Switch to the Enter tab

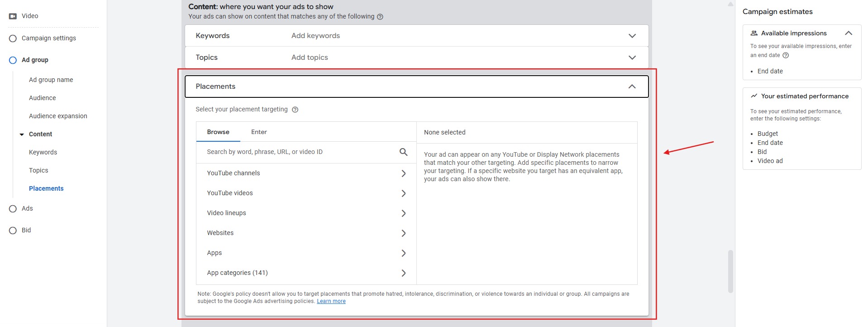pos(259,132)
